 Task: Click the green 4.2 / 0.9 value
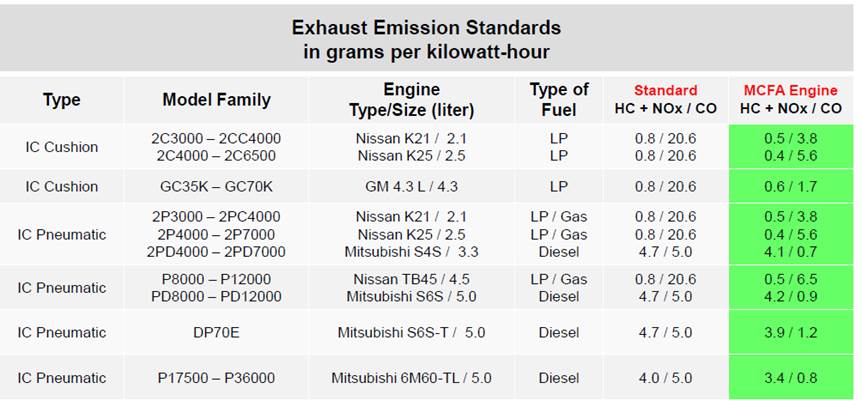(791, 297)
